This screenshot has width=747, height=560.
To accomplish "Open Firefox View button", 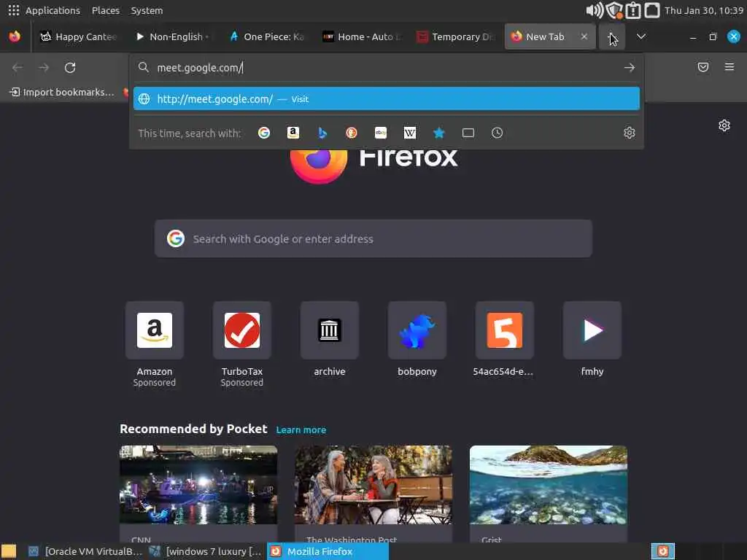I will 15,36.
